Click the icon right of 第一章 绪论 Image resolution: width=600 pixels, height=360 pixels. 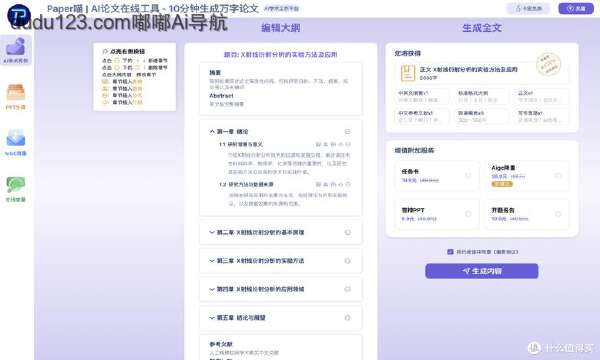347,131
